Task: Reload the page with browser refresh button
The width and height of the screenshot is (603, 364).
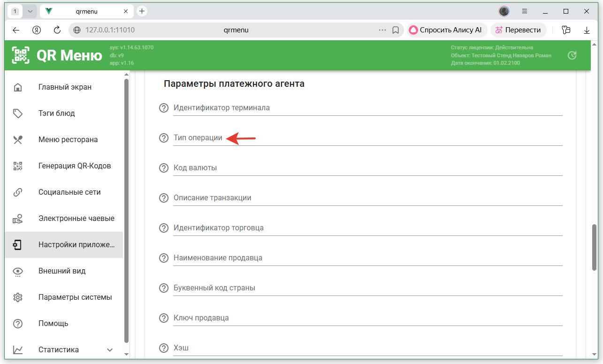Action: (57, 30)
